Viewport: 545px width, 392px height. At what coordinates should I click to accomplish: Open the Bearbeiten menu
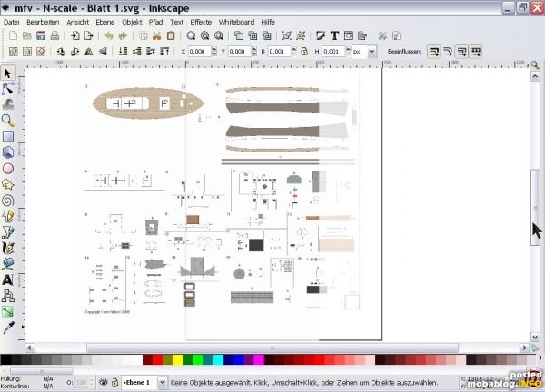[43, 22]
